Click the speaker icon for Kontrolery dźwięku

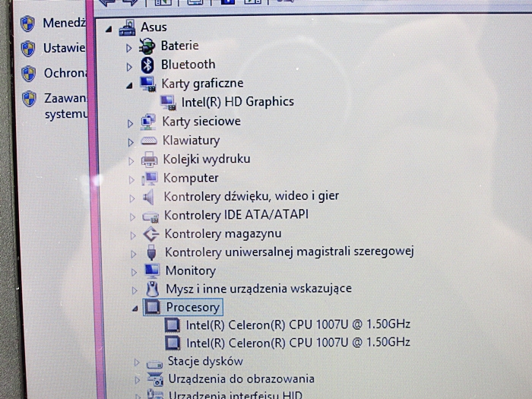tap(149, 197)
